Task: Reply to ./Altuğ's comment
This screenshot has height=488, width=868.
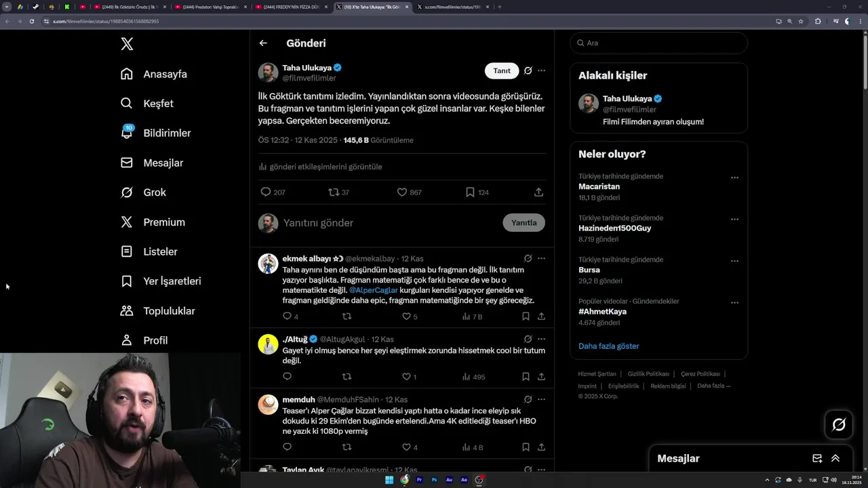Action: pyautogui.click(x=287, y=377)
